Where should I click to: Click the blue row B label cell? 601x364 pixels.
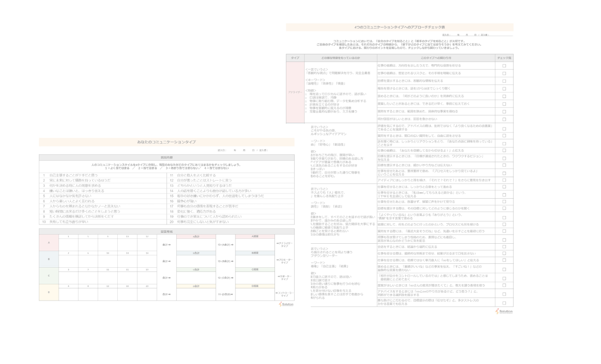point(49,259)
